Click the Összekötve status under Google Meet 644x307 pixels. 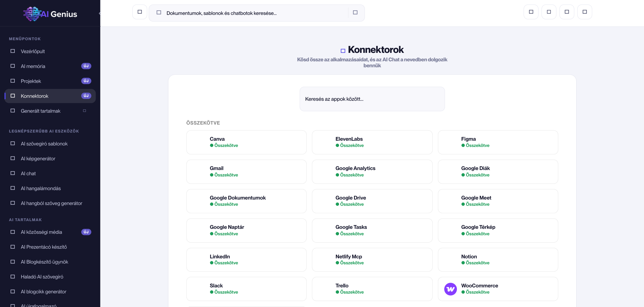475,204
